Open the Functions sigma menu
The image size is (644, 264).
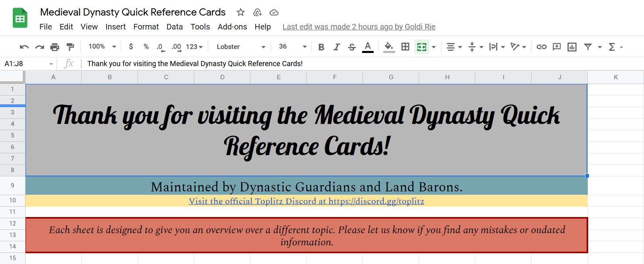[x=616, y=47]
